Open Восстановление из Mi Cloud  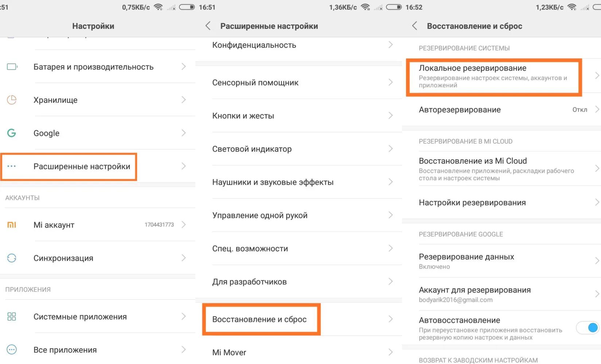pyautogui.click(x=502, y=169)
